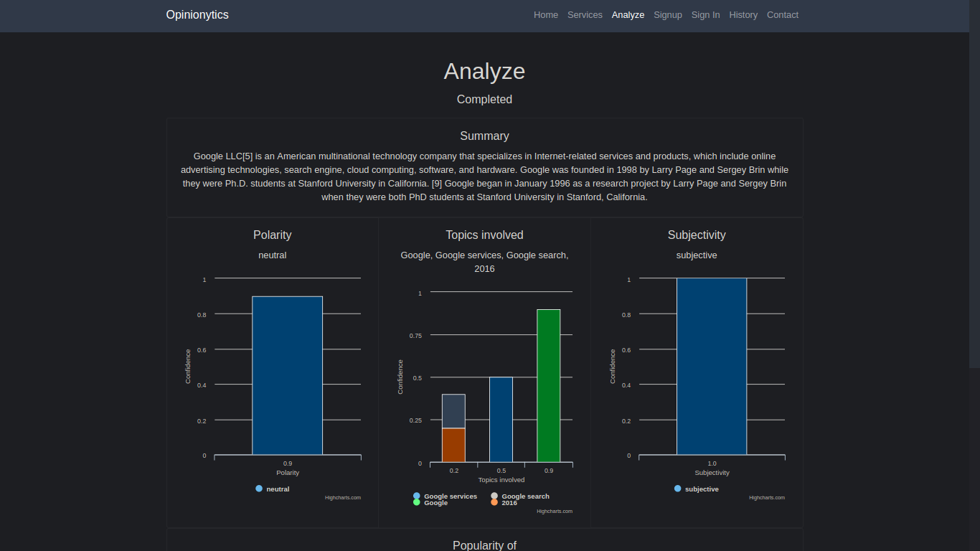Click the orange 2016 bar segment
This screenshot has width=980, height=551.
453,445
